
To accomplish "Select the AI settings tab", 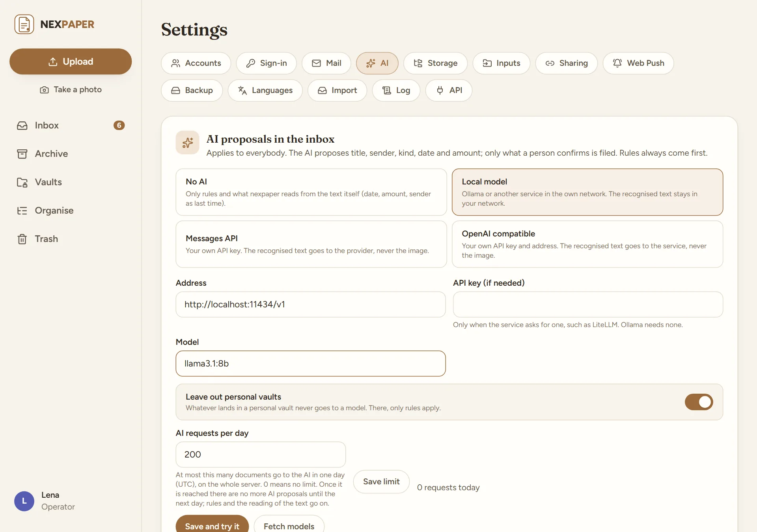I will point(377,63).
